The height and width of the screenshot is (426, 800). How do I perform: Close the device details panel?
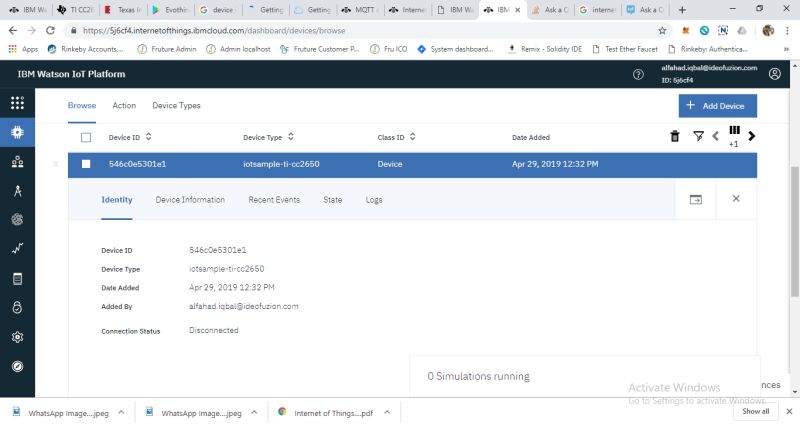pyautogui.click(x=736, y=198)
